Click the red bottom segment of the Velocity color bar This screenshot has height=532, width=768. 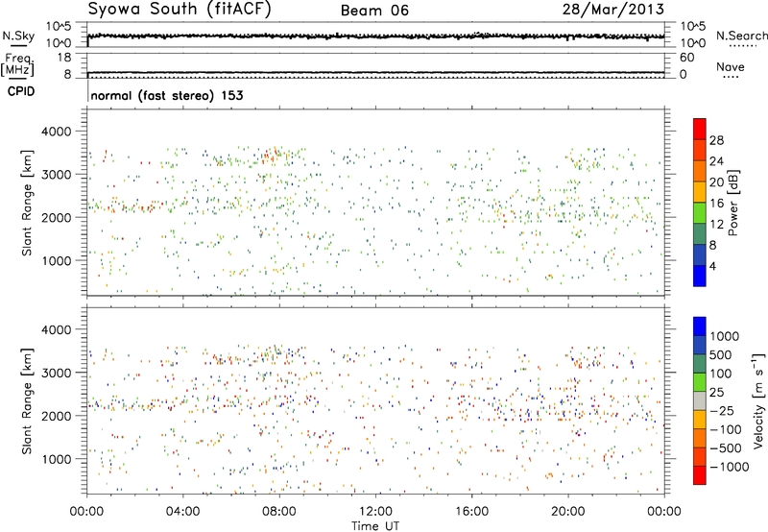tap(700, 475)
